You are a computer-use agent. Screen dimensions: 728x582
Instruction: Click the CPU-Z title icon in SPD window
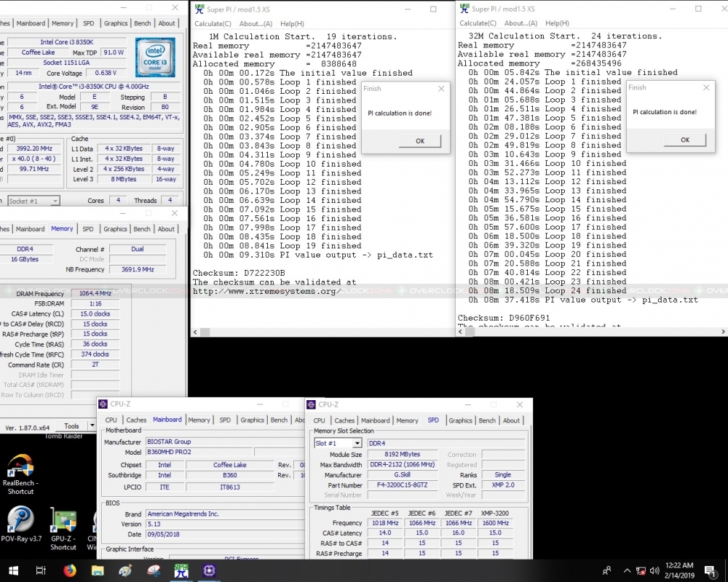(x=312, y=404)
